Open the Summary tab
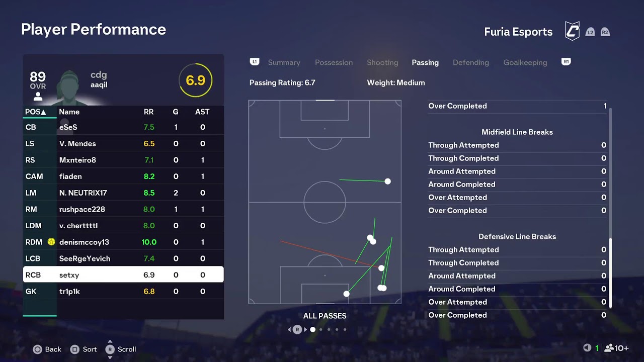This screenshot has width=644, height=362. [284, 62]
